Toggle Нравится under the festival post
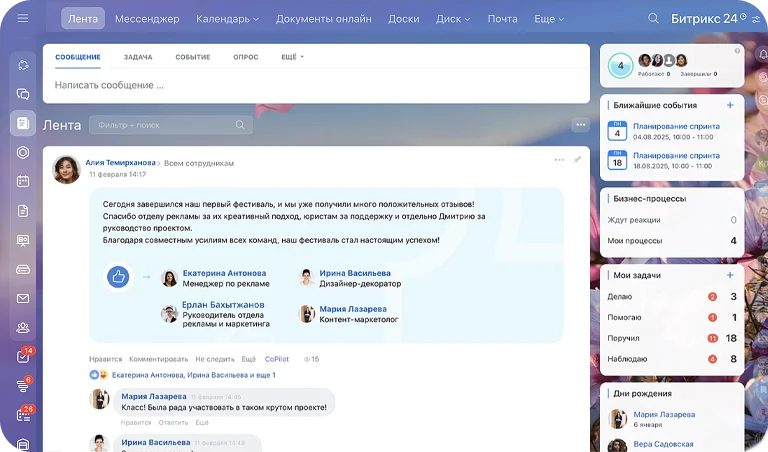768x452 pixels. [x=105, y=359]
